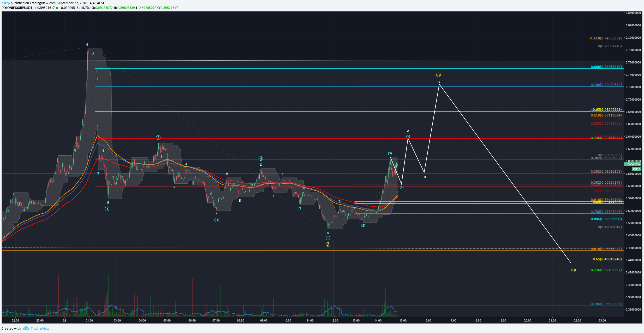Image resolution: width=644 pixels, height=333 pixels.
Task: Select the 0.886(0.50359998) cyan Fibonacci label
Action: pos(606,219)
